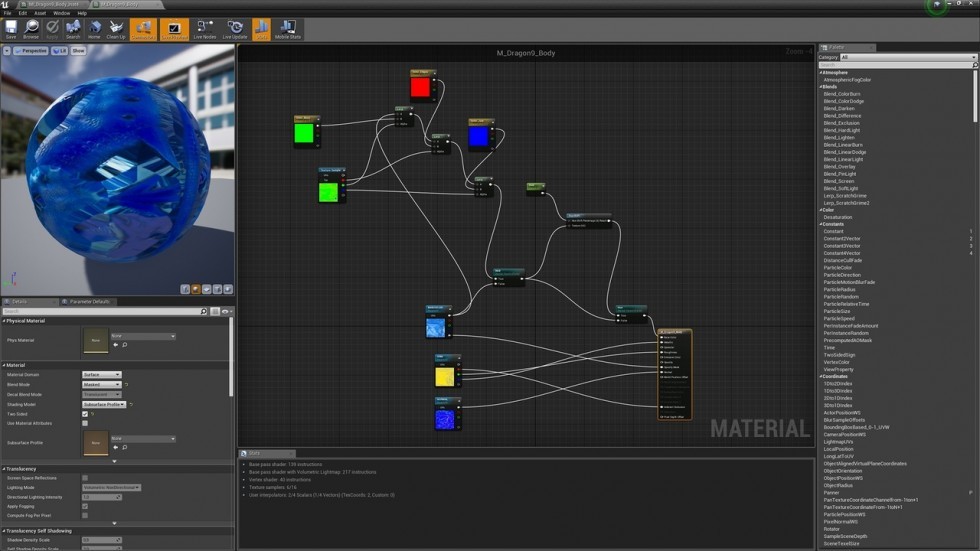Screen dimensions: 980x551
Task: Click the Unreal Engine logo icon
Action: (x=6, y=4)
